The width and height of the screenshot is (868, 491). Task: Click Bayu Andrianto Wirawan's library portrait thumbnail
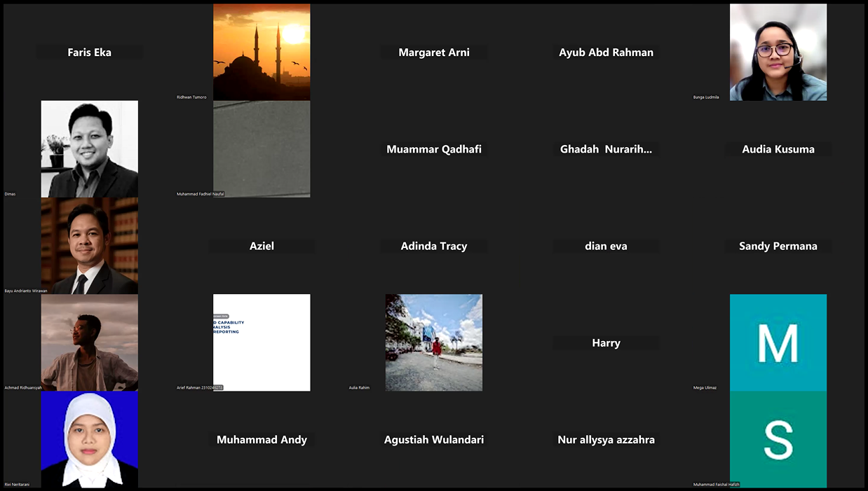click(89, 246)
